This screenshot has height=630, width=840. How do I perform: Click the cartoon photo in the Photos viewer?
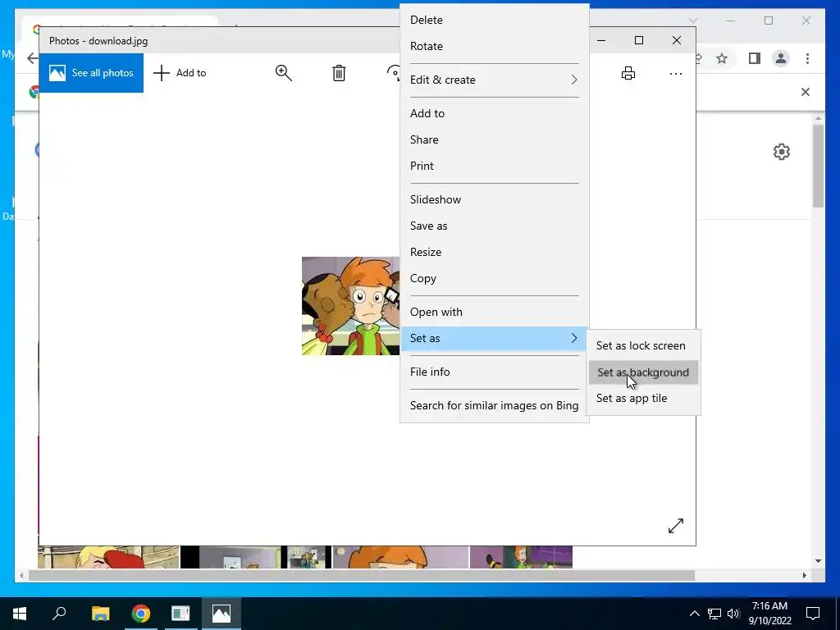tap(350, 306)
